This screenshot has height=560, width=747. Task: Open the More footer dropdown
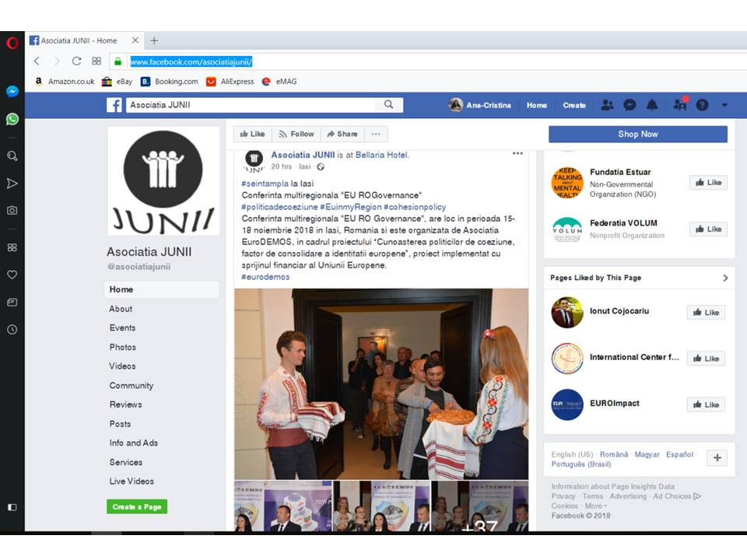point(595,506)
